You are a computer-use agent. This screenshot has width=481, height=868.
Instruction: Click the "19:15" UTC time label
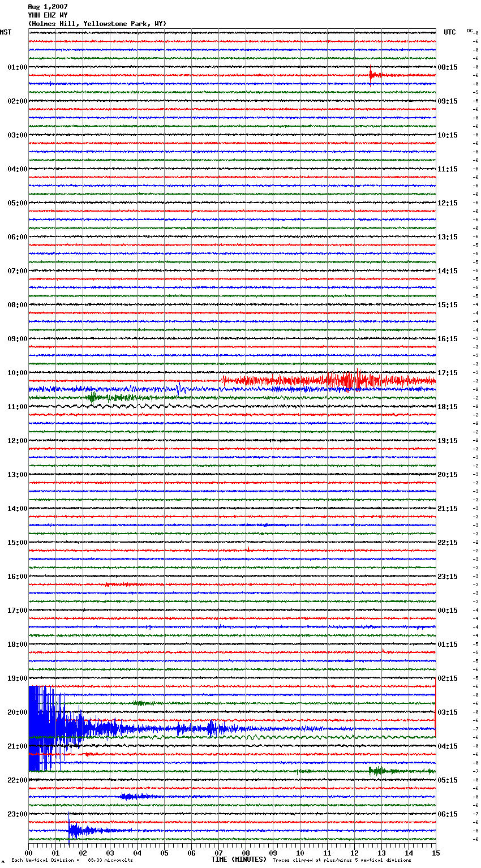click(448, 441)
